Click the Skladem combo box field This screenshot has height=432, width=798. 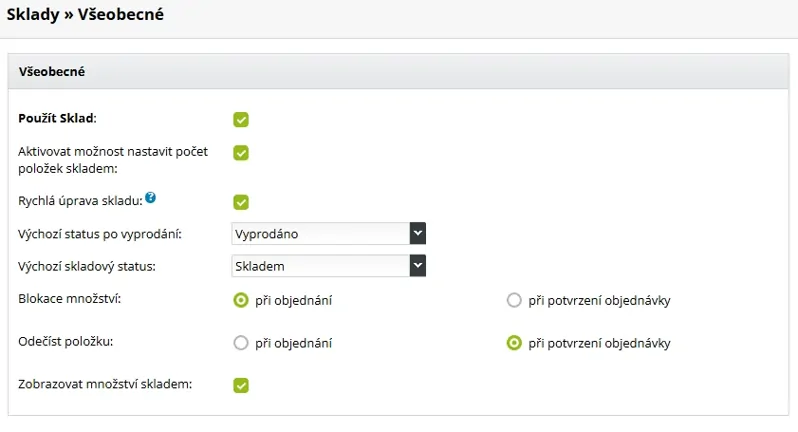(x=328, y=266)
